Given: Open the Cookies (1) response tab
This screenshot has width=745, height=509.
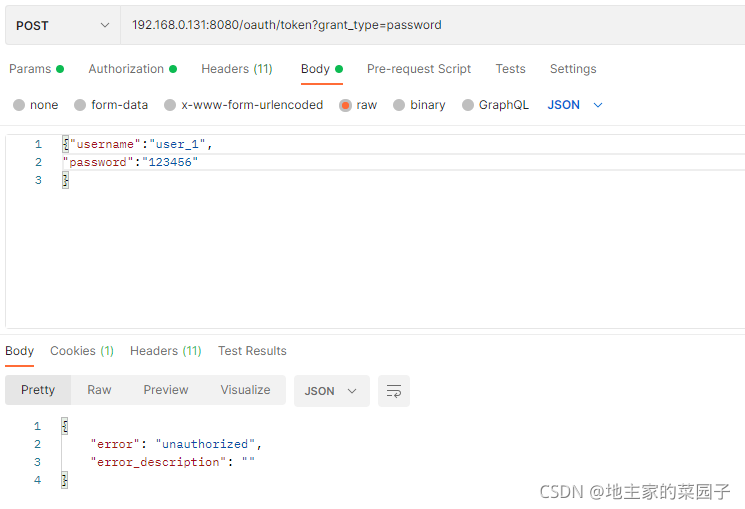Looking at the screenshot, I should (82, 351).
